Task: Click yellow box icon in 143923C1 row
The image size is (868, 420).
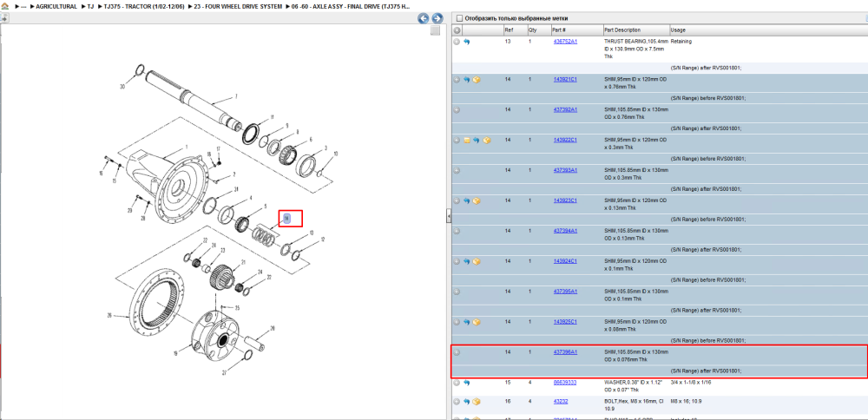Action: click(477, 200)
